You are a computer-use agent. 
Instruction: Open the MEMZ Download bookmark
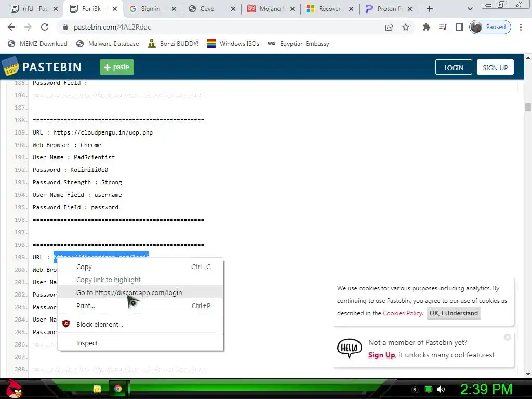(37, 44)
